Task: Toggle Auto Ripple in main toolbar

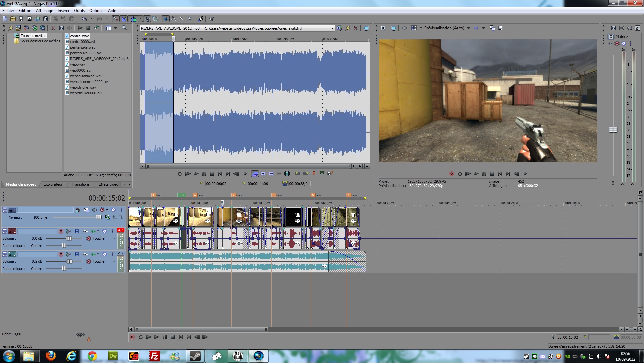Action: pyautogui.click(x=133, y=19)
